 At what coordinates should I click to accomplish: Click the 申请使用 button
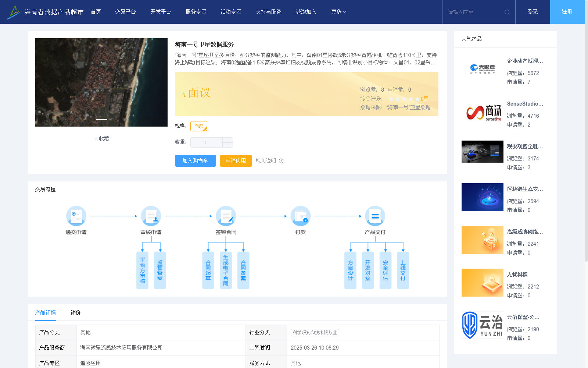pos(236,161)
